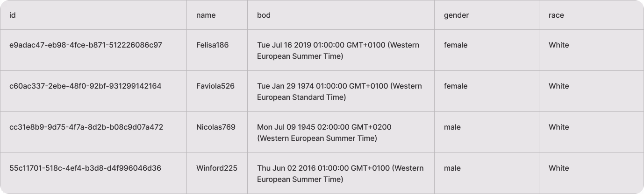Select the Tue Jan 29 1974 date cell
644x194 pixels.
point(339,91)
